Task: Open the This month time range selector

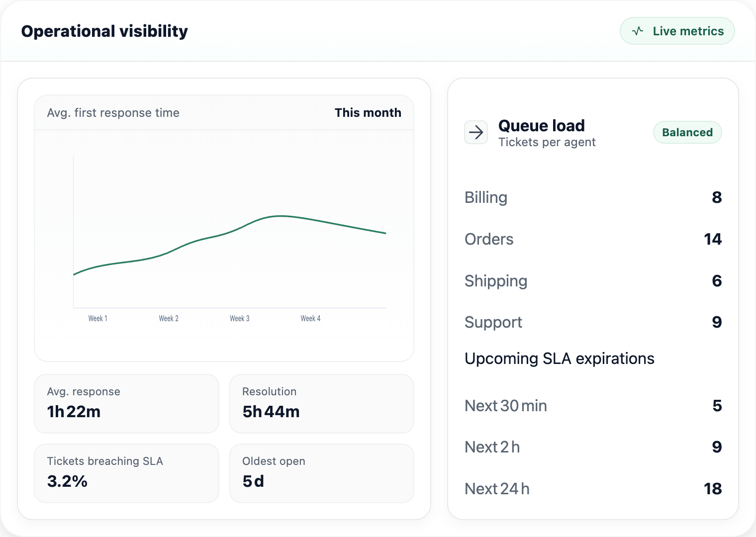Action: pyautogui.click(x=368, y=113)
